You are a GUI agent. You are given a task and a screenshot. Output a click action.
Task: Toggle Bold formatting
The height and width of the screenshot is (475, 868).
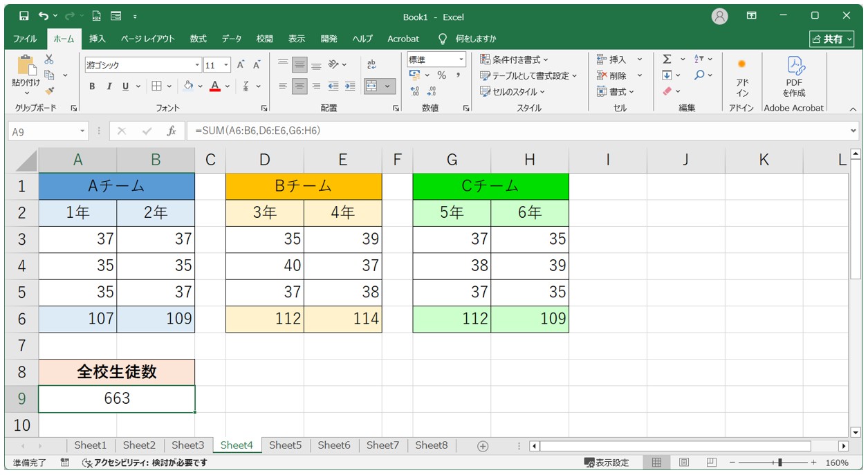(92, 86)
